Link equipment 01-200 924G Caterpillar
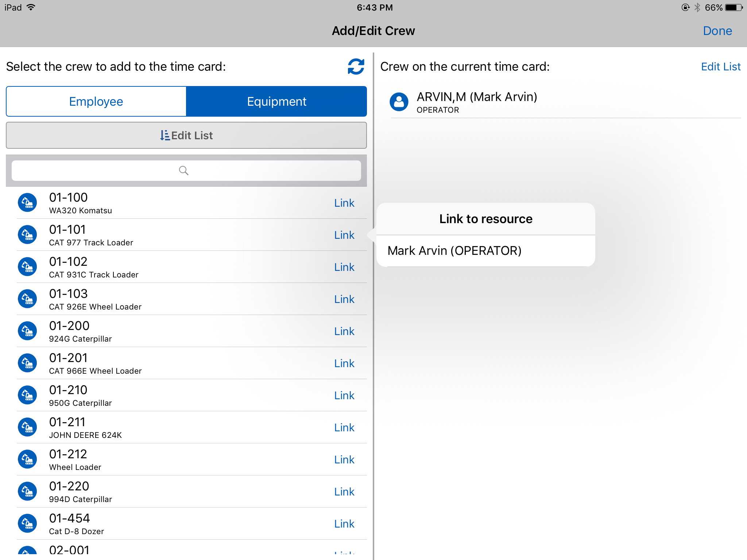The height and width of the screenshot is (560, 747). coord(344,331)
